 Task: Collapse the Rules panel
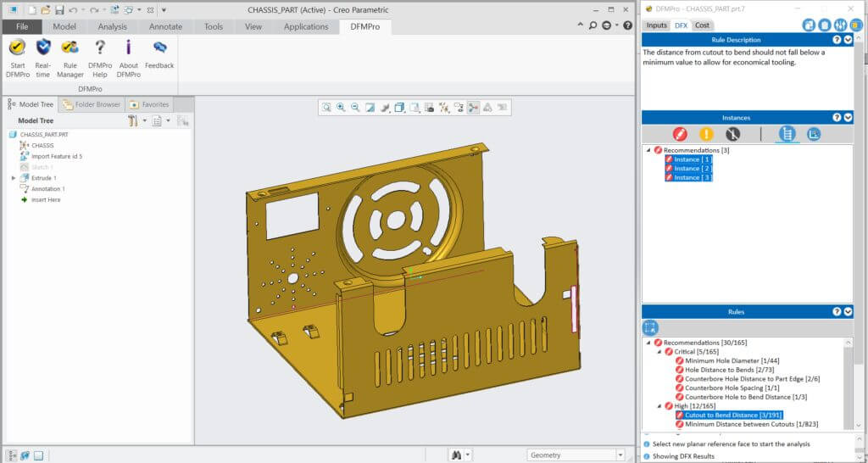click(848, 312)
